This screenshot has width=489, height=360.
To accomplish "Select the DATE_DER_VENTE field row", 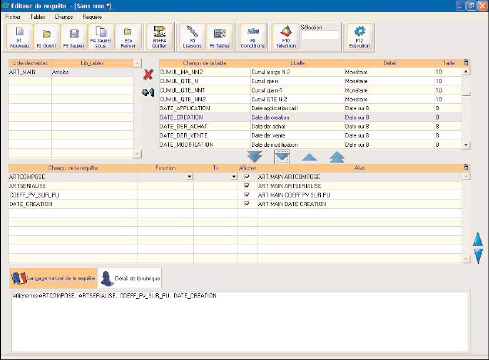I will (x=310, y=135).
